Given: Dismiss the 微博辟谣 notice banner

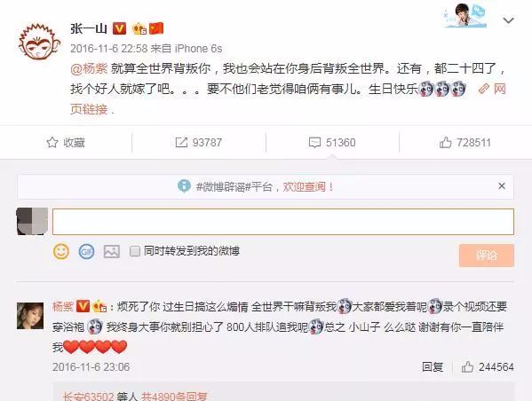Looking at the screenshot, I should [502, 186].
